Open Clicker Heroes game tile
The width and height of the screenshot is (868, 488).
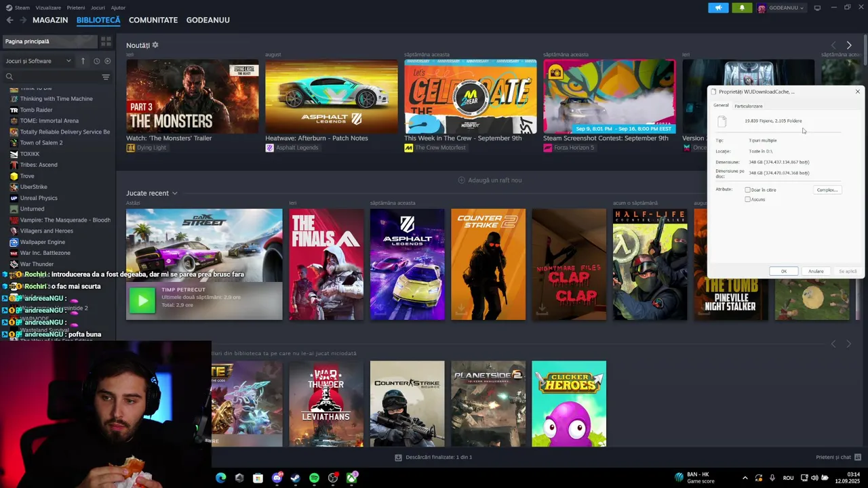click(x=569, y=403)
